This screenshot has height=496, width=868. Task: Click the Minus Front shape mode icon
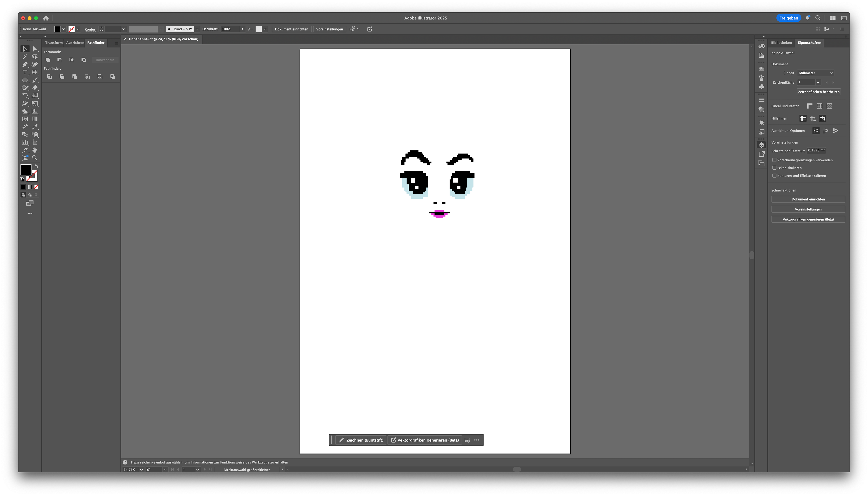60,60
